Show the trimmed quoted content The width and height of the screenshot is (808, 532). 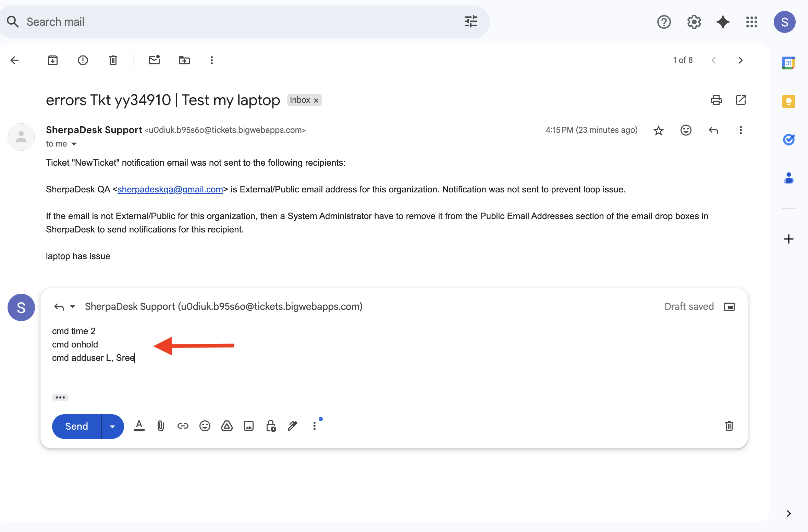pyautogui.click(x=60, y=397)
